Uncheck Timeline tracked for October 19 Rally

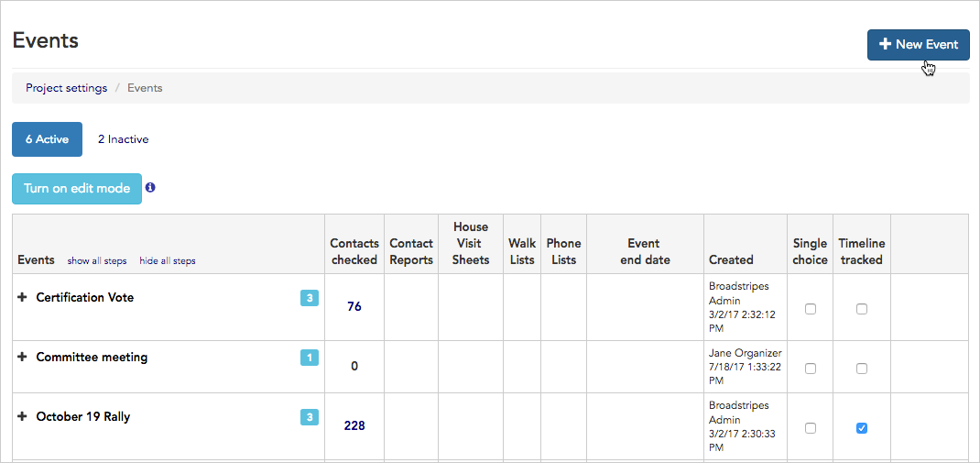click(x=861, y=428)
